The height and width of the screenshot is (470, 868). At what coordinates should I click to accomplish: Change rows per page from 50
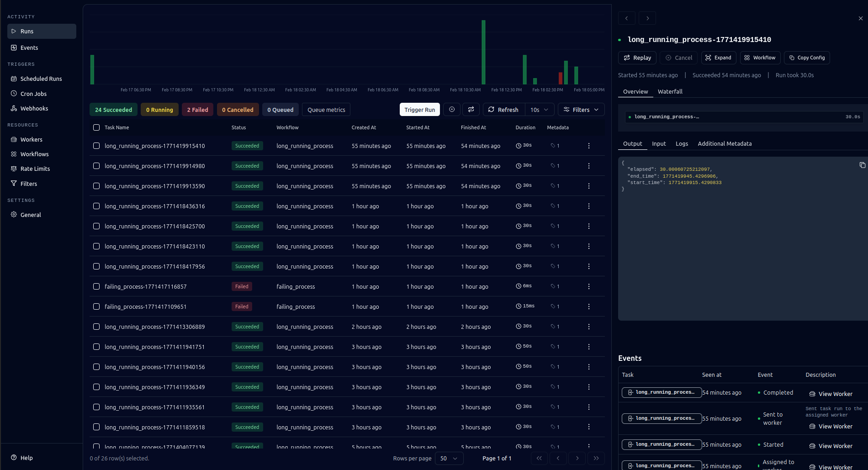(x=449, y=458)
